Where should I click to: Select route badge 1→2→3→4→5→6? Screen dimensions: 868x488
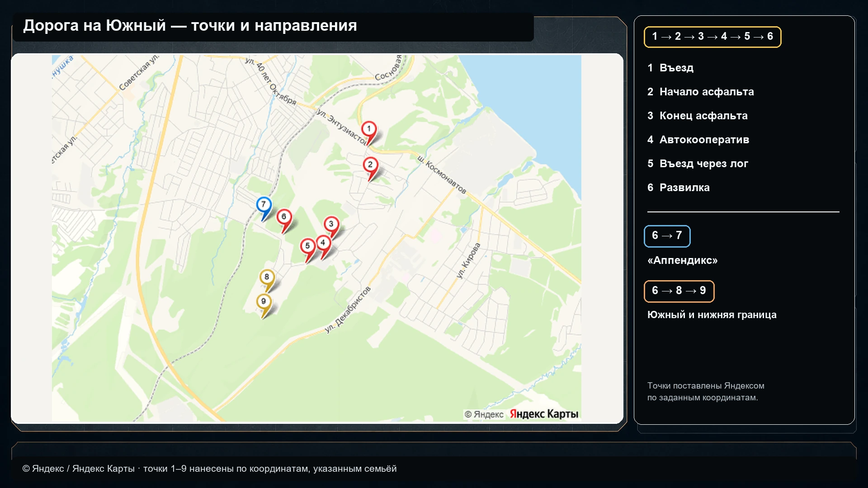click(712, 37)
